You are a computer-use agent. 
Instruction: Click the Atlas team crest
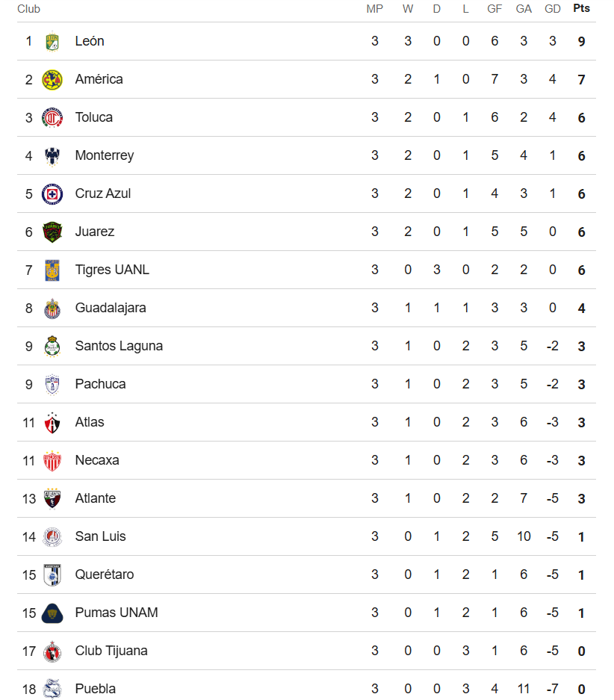[52, 423]
